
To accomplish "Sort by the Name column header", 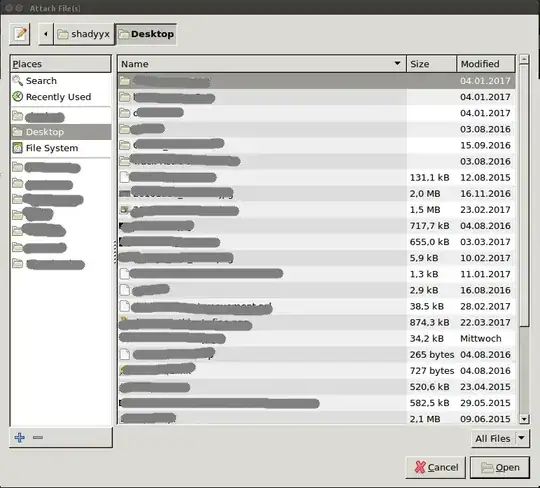I will [262, 64].
